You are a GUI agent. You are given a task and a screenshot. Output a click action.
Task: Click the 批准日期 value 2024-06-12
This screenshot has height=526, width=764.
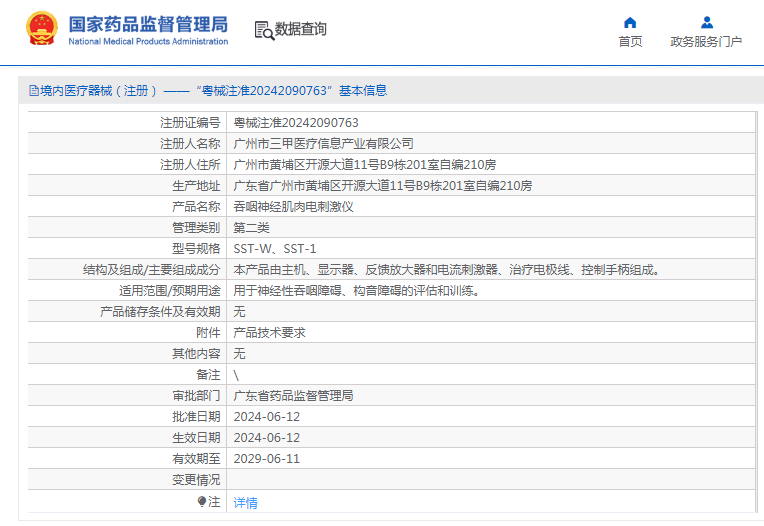pos(267,417)
